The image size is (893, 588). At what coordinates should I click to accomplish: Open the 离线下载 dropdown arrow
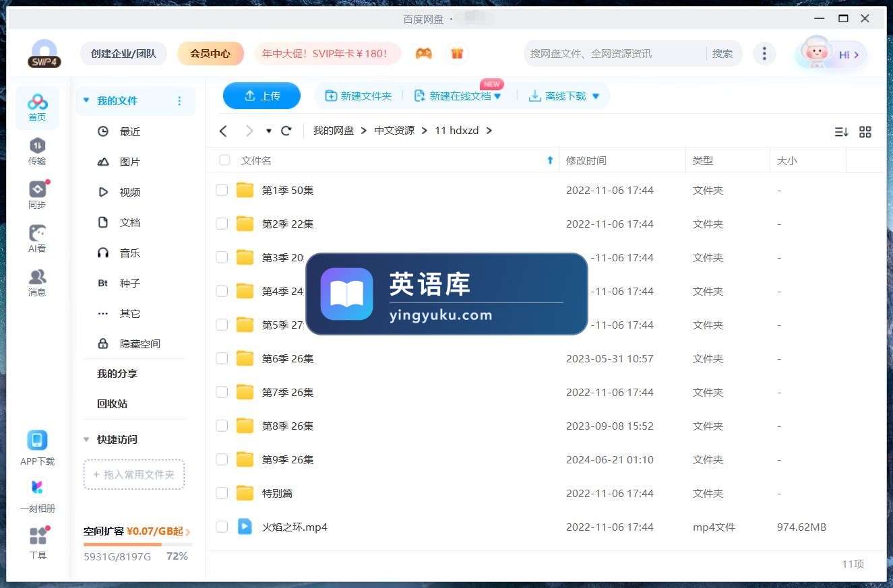[x=596, y=96]
